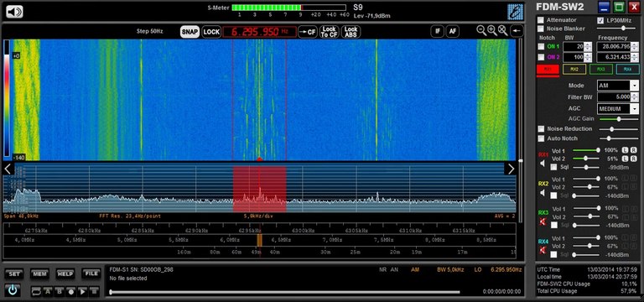Viewport: 644px width, 302px height.
Task: Select the RX2 receiver tab
Action: pos(574,70)
